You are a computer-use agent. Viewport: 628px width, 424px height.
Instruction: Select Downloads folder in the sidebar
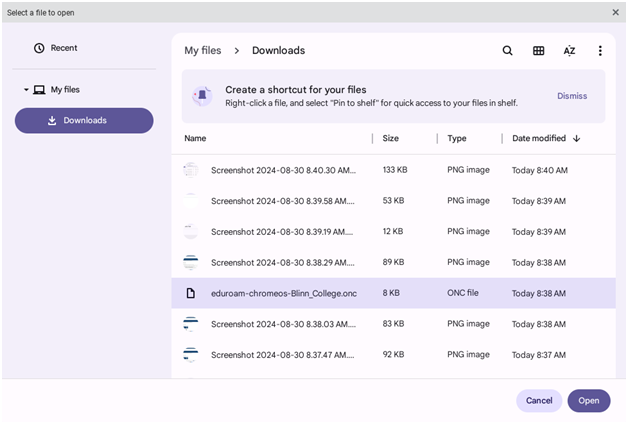(84, 121)
